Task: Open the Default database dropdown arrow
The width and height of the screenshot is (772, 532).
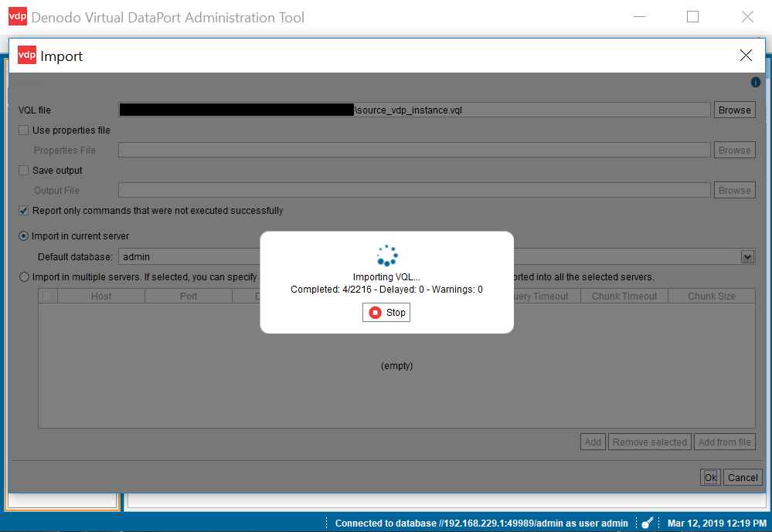Action: 747,257
